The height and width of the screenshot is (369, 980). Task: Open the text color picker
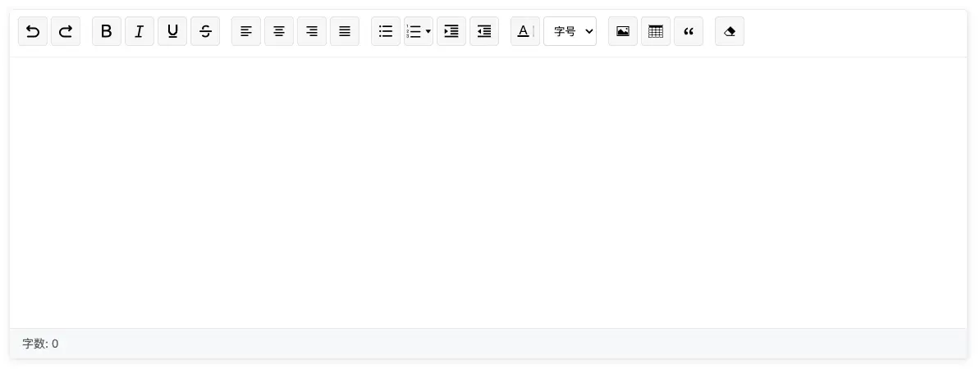pos(525,31)
